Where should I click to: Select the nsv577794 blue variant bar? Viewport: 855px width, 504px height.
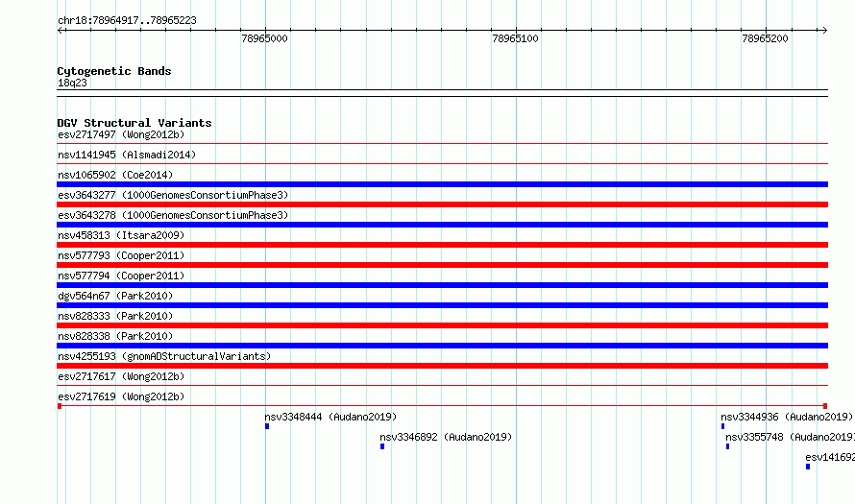[x=442, y=285]
